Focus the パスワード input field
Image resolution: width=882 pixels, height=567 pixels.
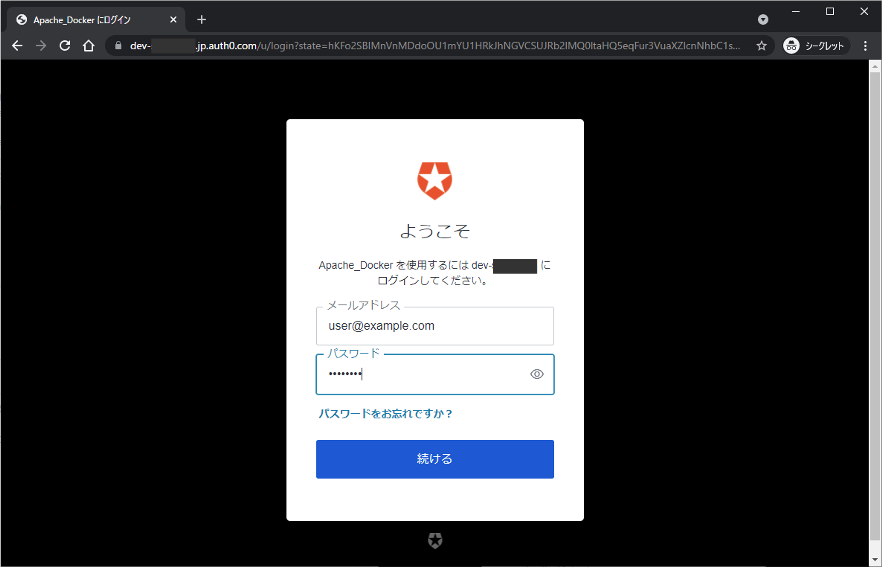tap(435, 374)
